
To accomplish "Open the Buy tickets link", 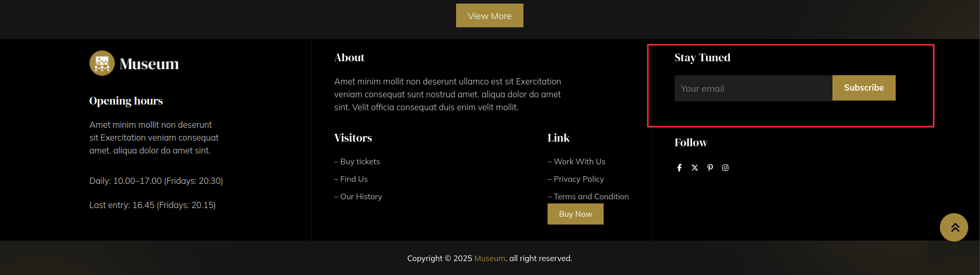I will pyautogui.click(x=359, y=162).
